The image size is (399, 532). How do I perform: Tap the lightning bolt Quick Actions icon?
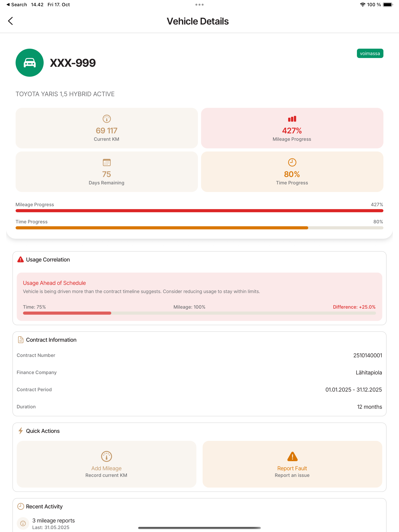coord(21,431)
